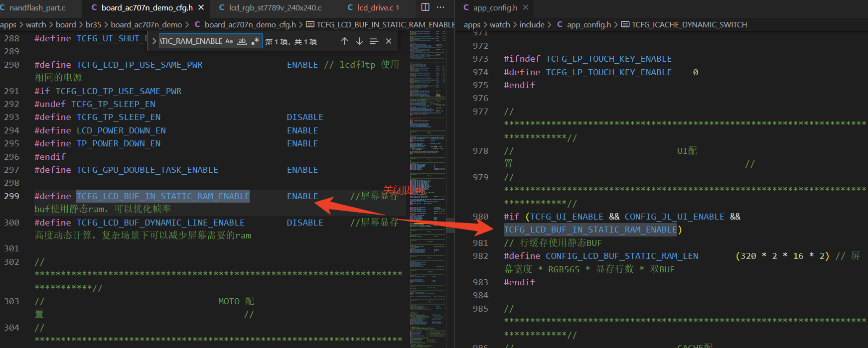Click TP_POWER_DOWN_EN on line 295
Screen dimensions: 868x348
(x=119, y=143)
